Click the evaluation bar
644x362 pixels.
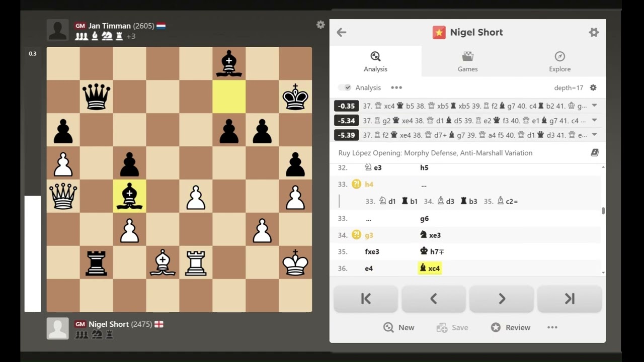[33, 179]
